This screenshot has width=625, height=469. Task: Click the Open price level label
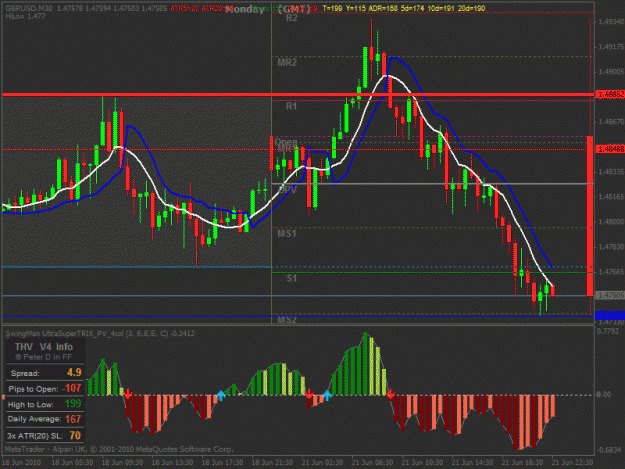(286, 142)
